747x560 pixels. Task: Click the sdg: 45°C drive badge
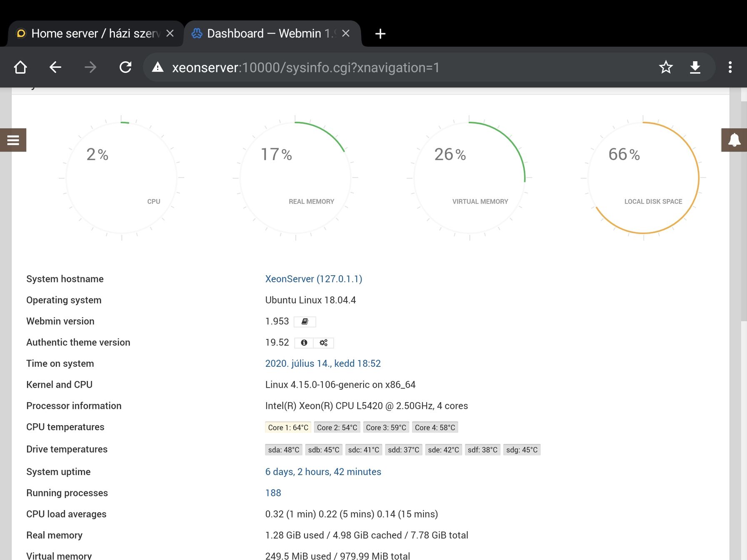click(x=522, y=450)
